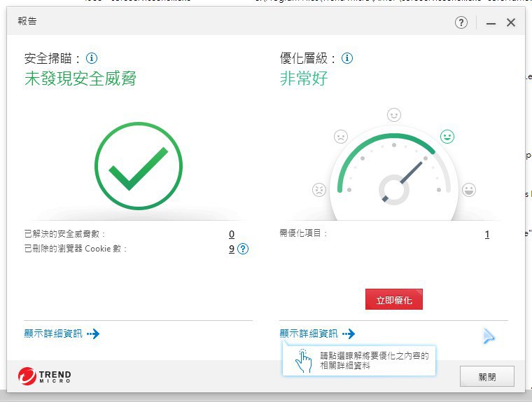
Task: Open info icon beside 優化層級
Action: coord(347,58)
